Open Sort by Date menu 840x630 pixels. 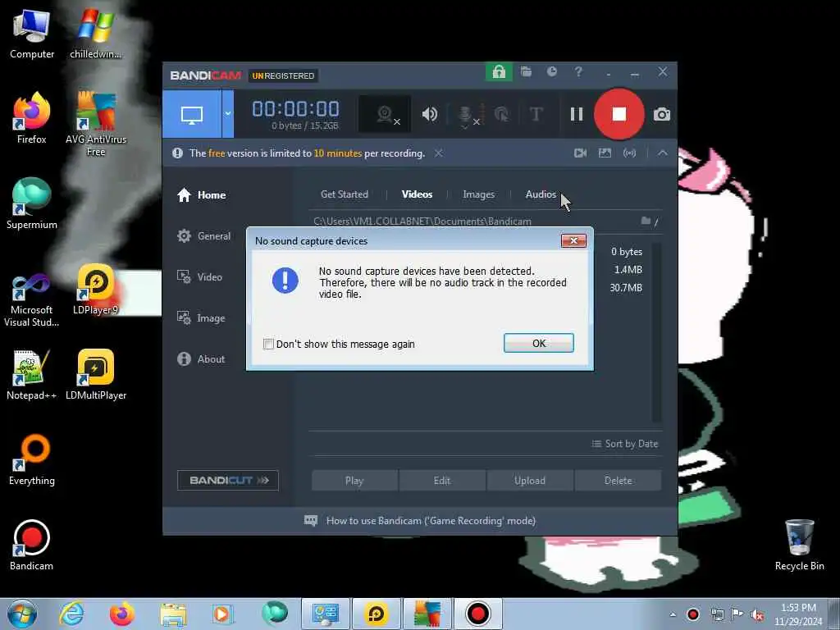(x=624, y=444)
